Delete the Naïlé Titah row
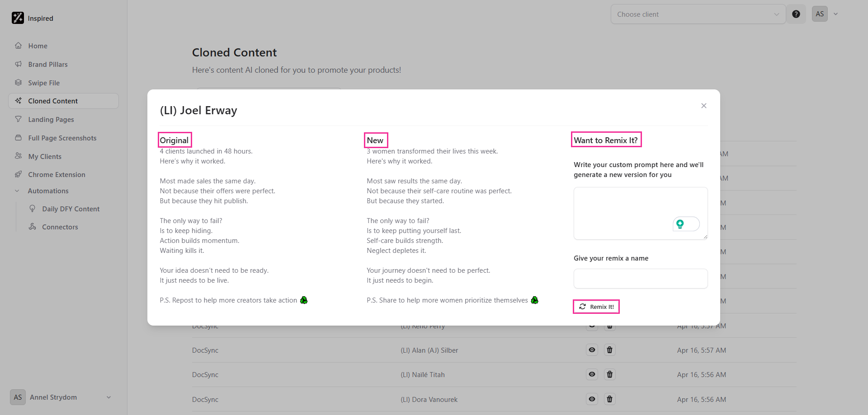Screen dimensions: 868x415 609,374
